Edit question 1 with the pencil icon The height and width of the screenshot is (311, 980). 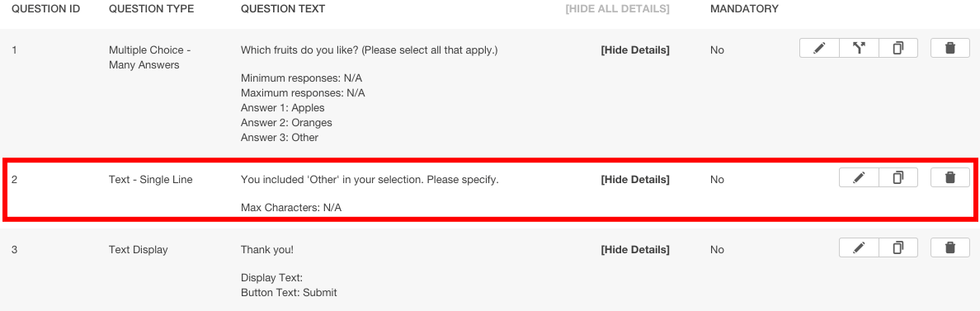tap(819, 48)
